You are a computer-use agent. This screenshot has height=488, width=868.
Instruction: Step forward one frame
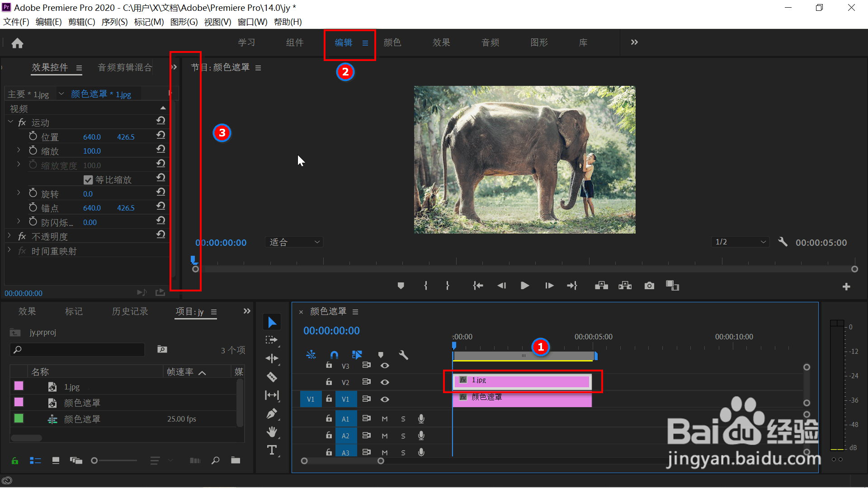pos(549,286)
